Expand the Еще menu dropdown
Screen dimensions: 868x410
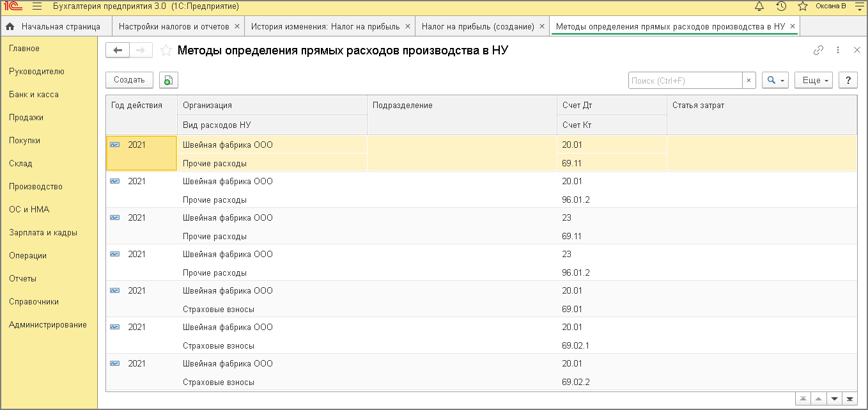pos(814,80)
